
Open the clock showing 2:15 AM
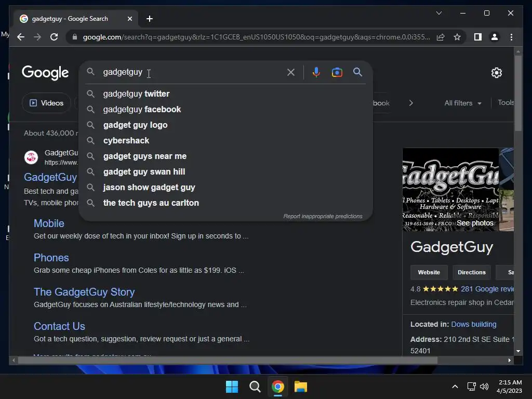509,387
